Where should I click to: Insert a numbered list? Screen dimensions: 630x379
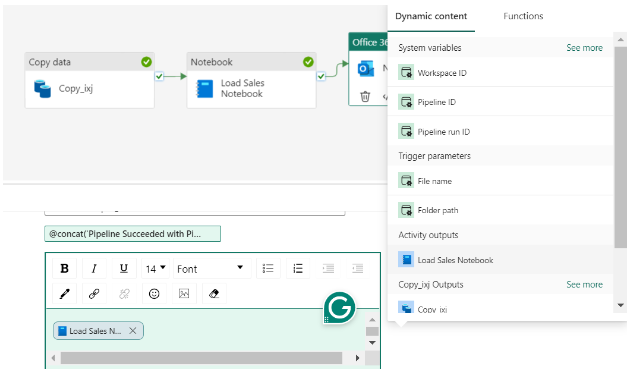tap(298, 268)
